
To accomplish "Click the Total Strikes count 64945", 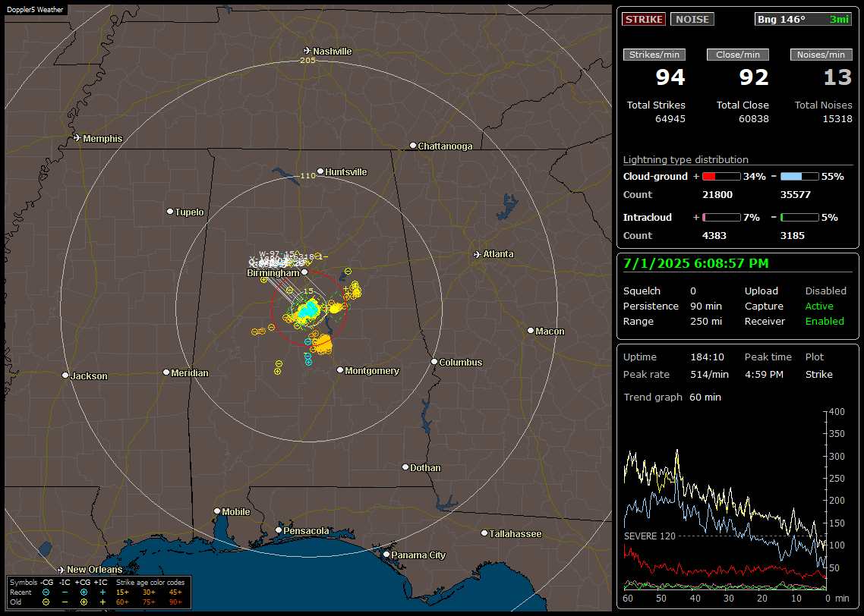I will tap(670, 118).
